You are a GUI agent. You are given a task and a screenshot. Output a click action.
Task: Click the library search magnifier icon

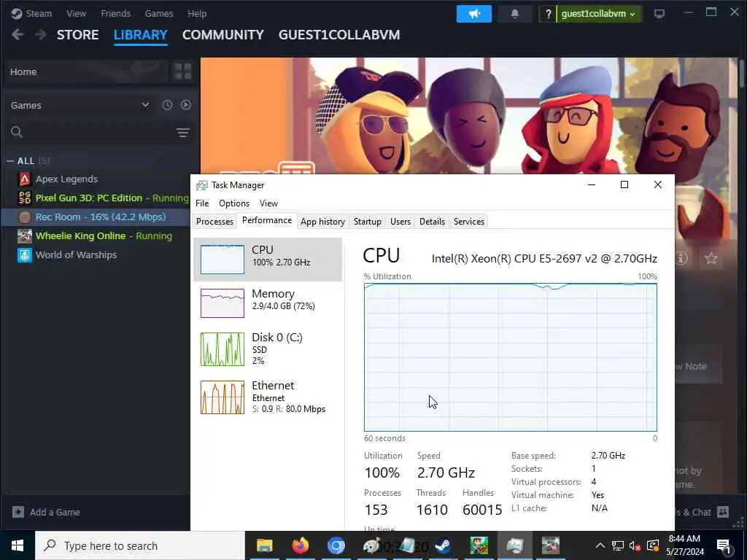click(17, 132)
